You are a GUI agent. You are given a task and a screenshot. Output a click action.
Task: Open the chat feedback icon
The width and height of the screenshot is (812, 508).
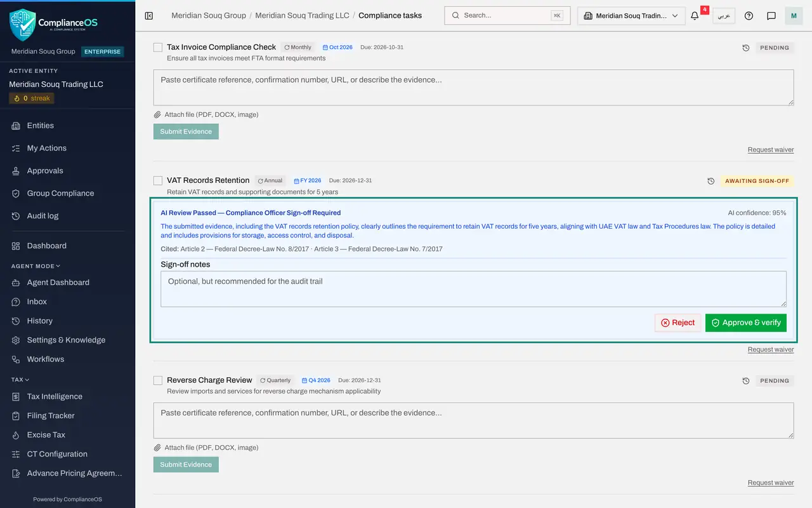point(771,15)
